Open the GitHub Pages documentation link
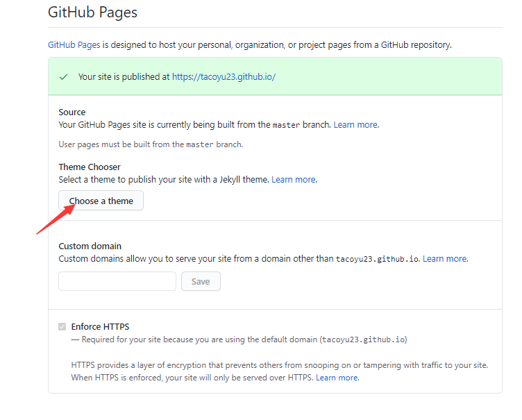The width and height of the screenshot is (522, 420). (x=74, y=44)
